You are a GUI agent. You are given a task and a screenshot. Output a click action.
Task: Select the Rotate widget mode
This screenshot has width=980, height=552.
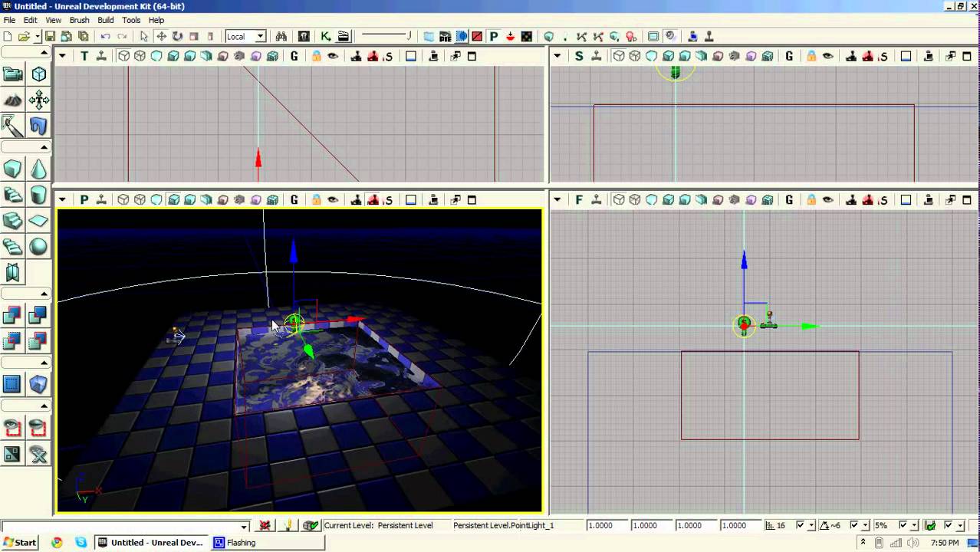coord(177,36)
